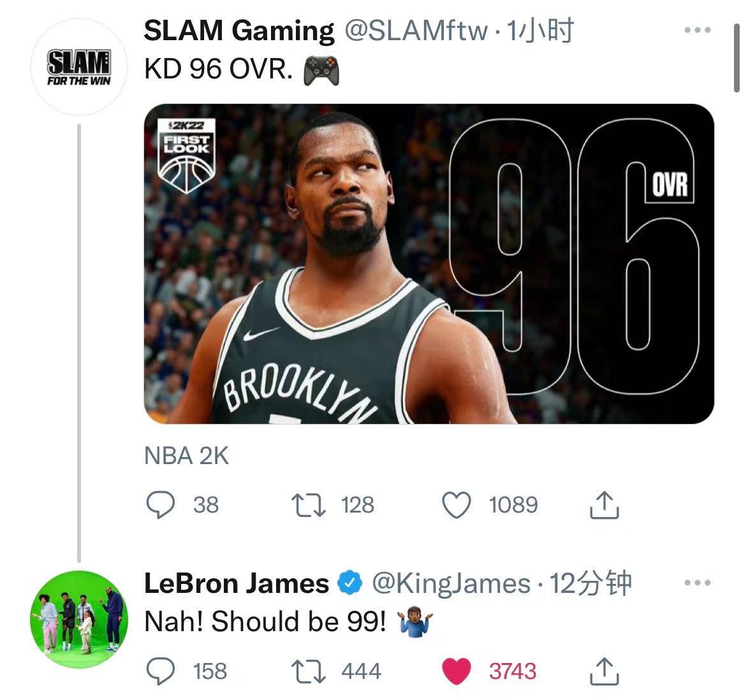The image size is (741, 700).
Task: Open the @SLAMftw handle
Action: pyautogui.click(x=416, y=31)
